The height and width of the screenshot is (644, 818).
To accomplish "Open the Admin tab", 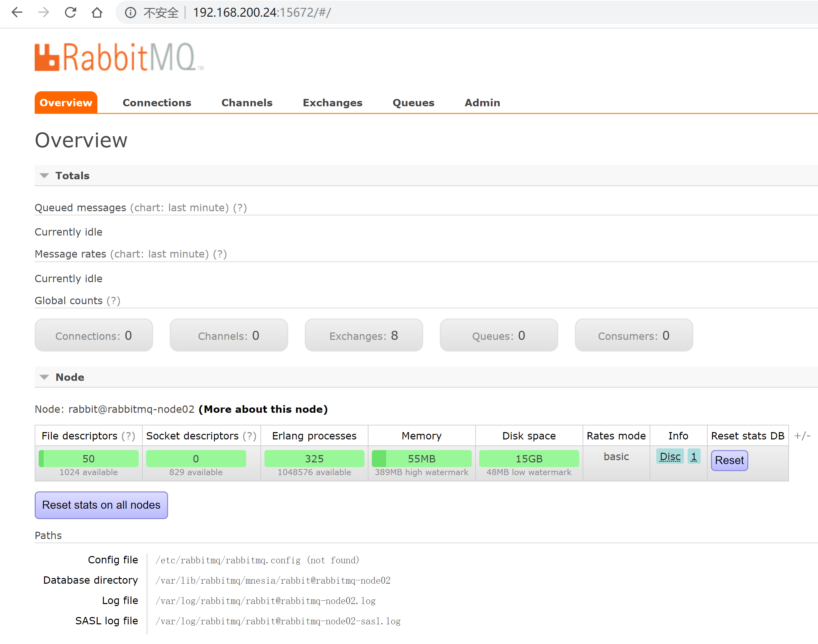I will click(x=482, y=103).
